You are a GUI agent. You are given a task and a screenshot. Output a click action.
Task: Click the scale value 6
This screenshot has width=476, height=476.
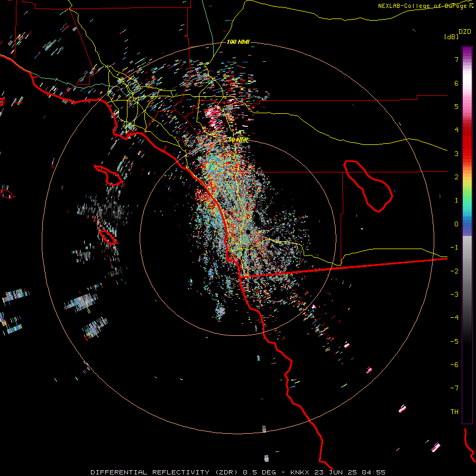click(456, 83)
